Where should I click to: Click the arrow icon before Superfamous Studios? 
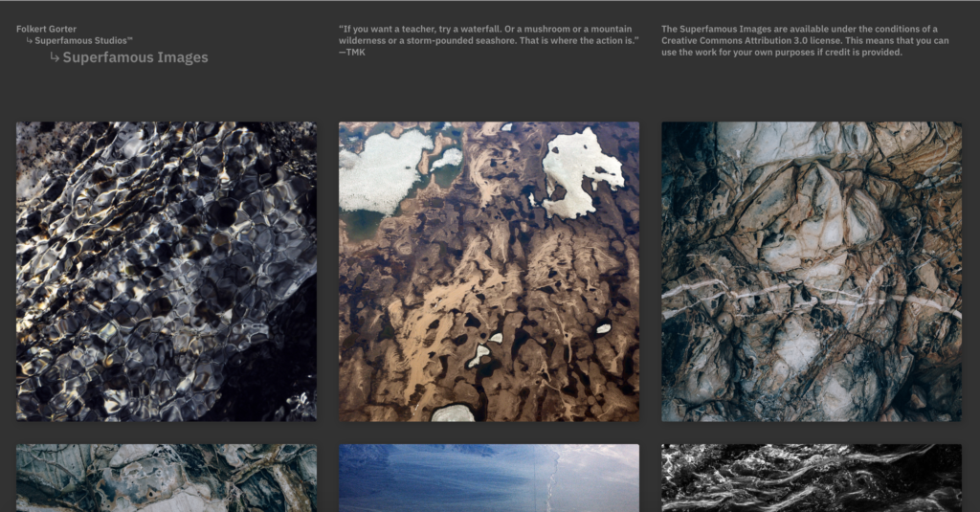(x=30, y=40)
